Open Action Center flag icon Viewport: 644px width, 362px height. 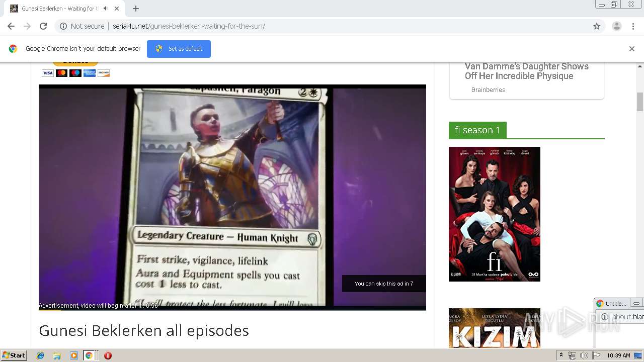pyautogui.click(x=596, y=355)
